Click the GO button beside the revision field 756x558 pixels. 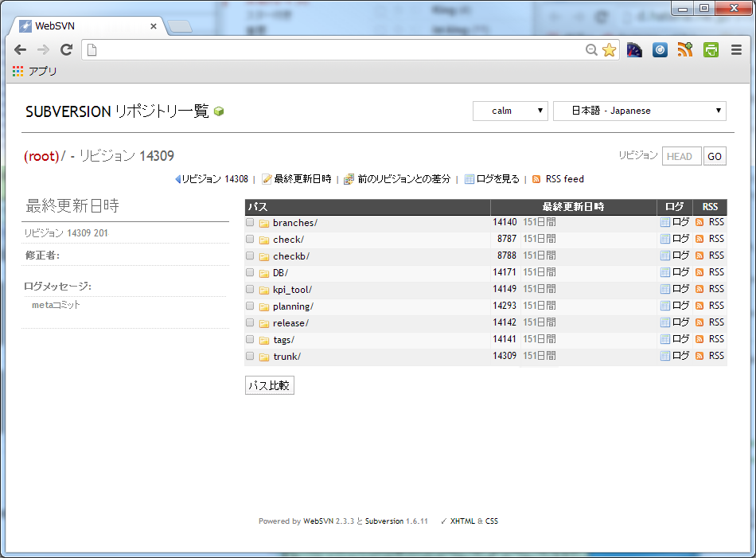[715, 156]
